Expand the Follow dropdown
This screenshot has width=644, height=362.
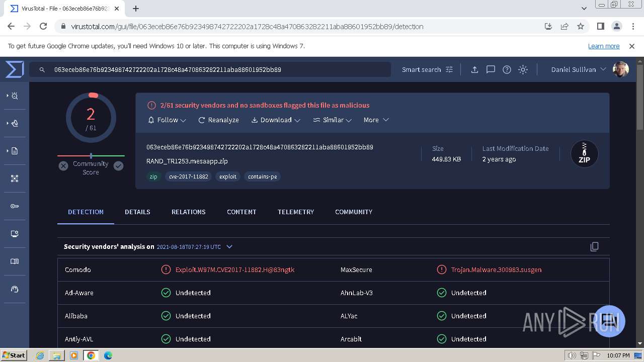(167, 120)
